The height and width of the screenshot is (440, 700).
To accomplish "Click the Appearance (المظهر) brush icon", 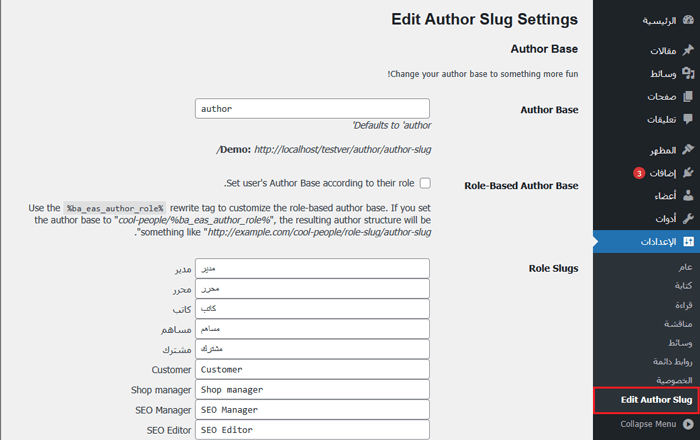I will tap(686, 150).
